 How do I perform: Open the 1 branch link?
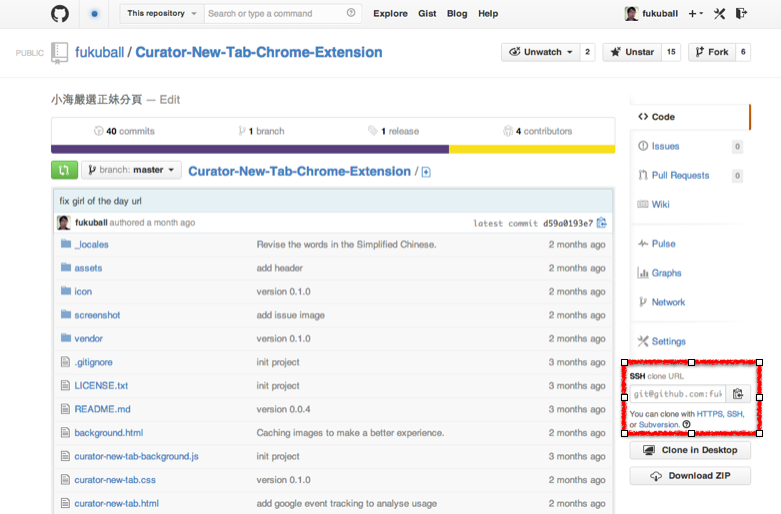coord(261,131)
